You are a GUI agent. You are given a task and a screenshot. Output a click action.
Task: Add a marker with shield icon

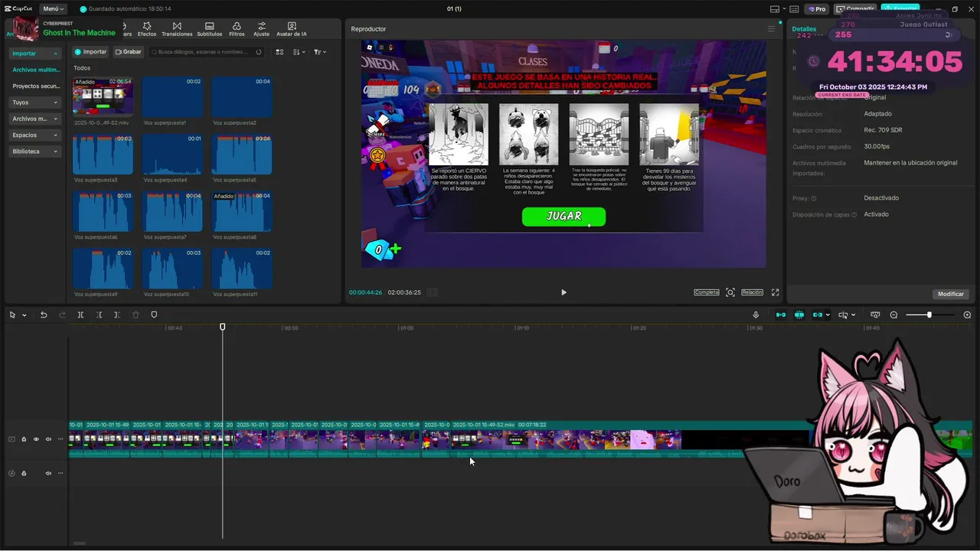tap(154, 315)
